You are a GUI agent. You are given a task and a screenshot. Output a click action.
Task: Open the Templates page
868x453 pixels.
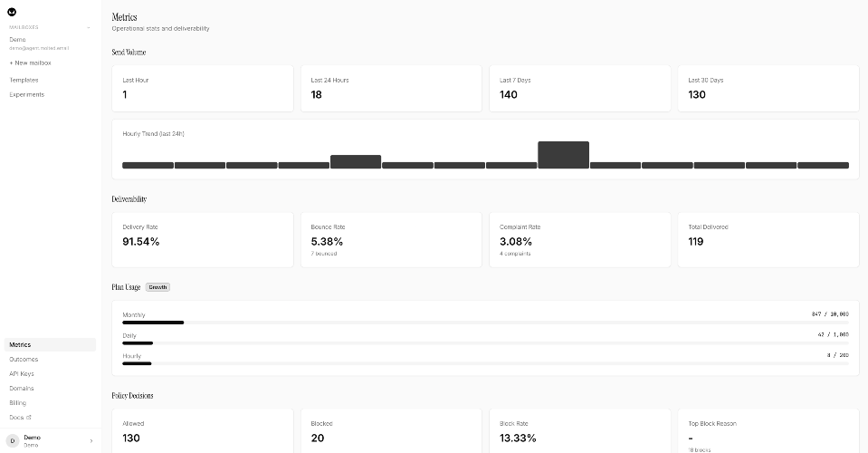tap(24, 80)
